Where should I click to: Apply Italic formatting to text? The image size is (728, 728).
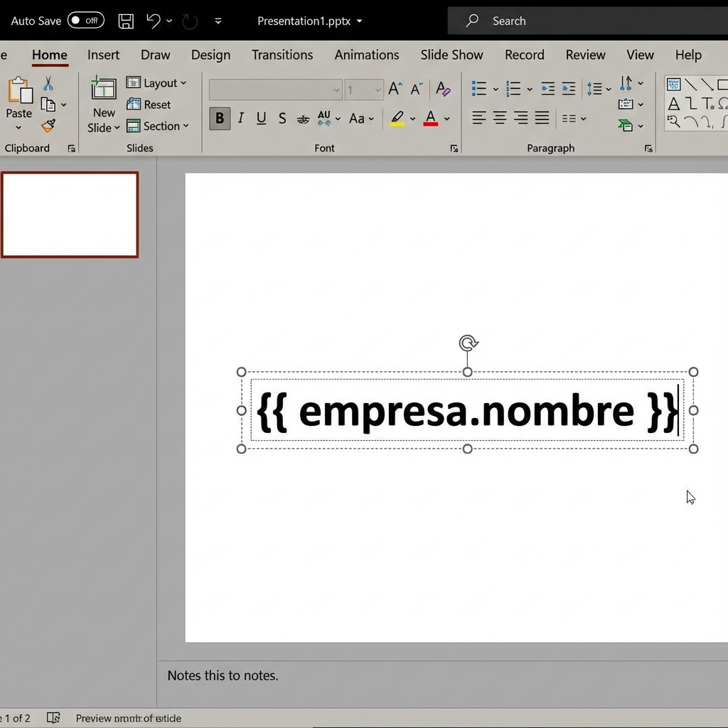(x=240, y=118)
